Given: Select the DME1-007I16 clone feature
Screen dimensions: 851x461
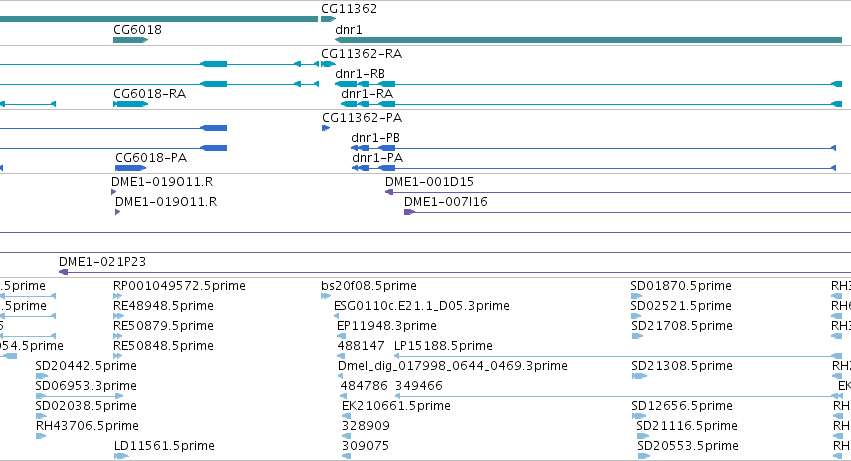Looking at the screenshot, I should click(x=627, y=212).
